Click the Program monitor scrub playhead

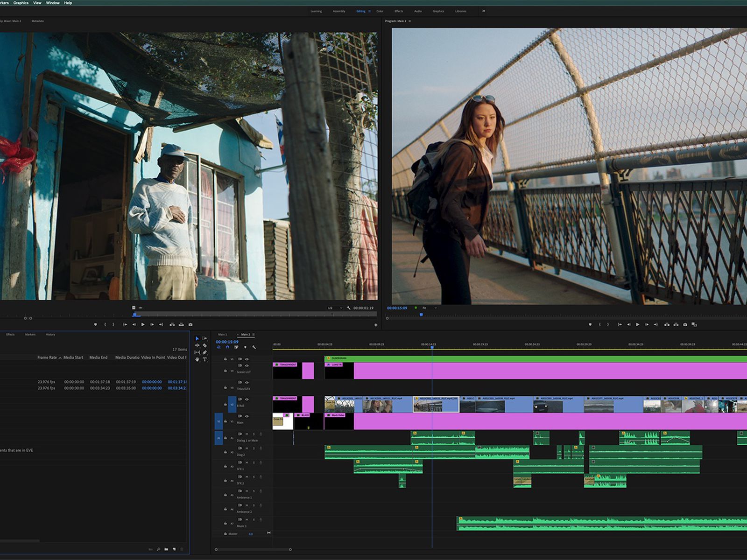point(421,315)
